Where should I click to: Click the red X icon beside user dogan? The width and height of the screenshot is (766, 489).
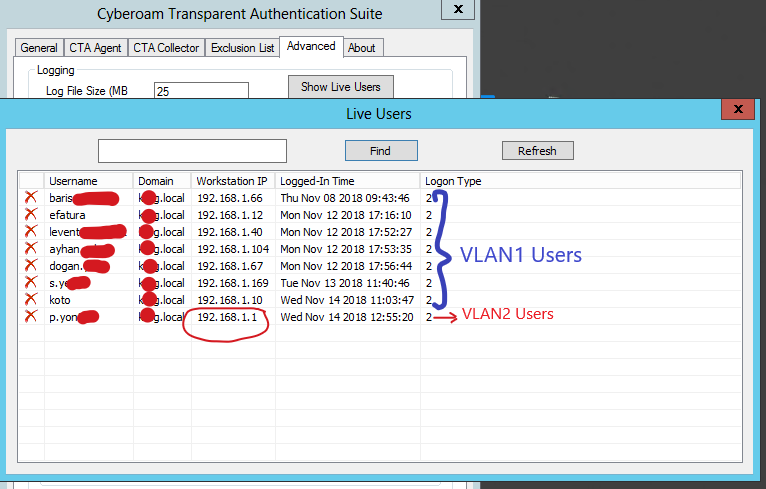pos(31,265)
